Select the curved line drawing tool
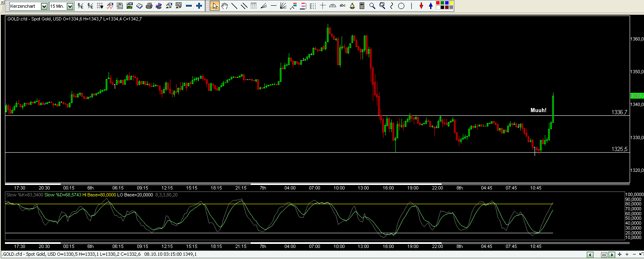This screenshot has height=259, width=644. click(392, 6)
